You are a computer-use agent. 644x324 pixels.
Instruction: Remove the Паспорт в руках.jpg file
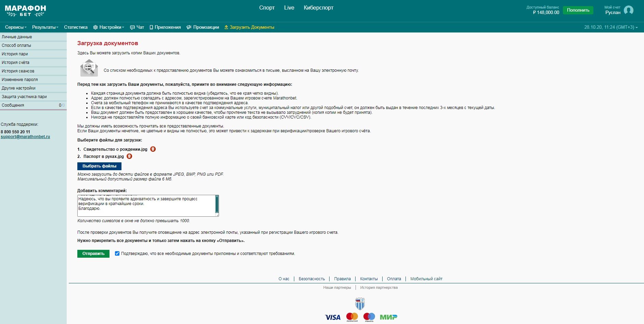(x=129, y=156)
